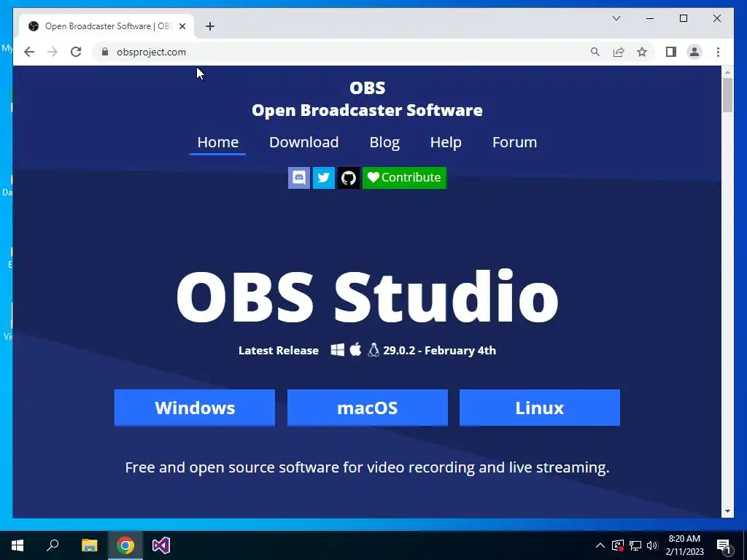Share this page via the share icon

[x=619, y=52]
